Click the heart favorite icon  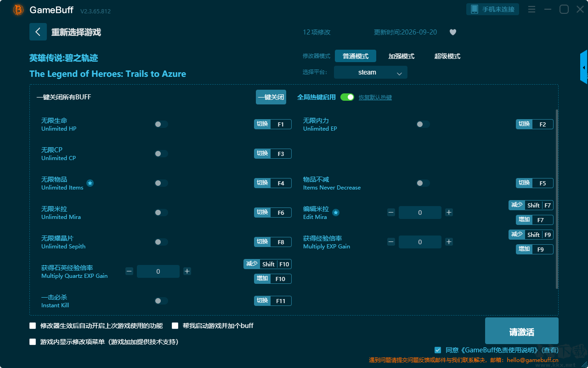coord(453,32)
